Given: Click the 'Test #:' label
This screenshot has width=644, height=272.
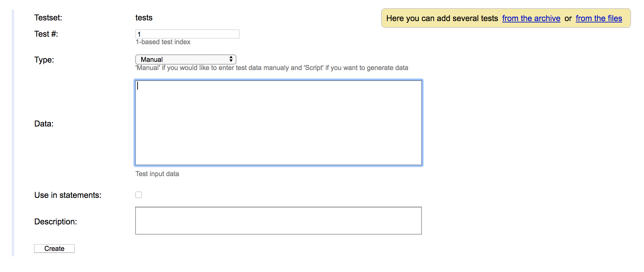Looking at the screenshot, I should (x=46, y=34).
